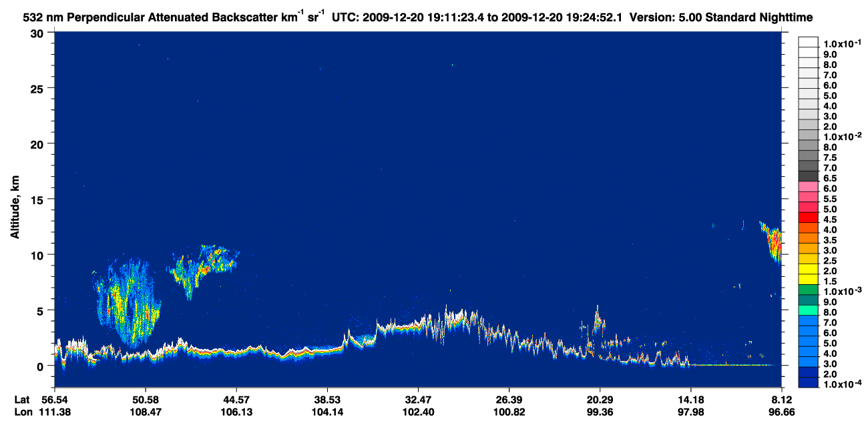
Task: Select the 1.0x10⁻³ colorbar label
Action: pyautogui.click(x=843, y=292)
